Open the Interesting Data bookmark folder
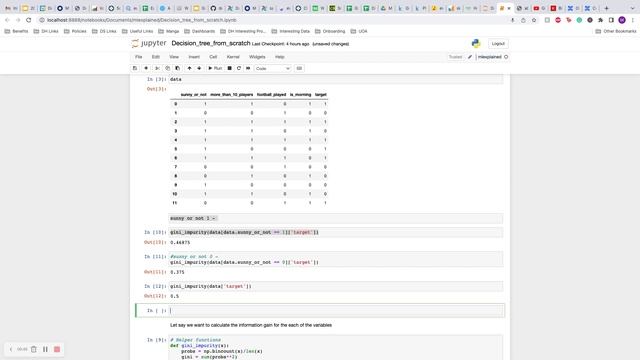The image size is (640, 360). [291, 31]
